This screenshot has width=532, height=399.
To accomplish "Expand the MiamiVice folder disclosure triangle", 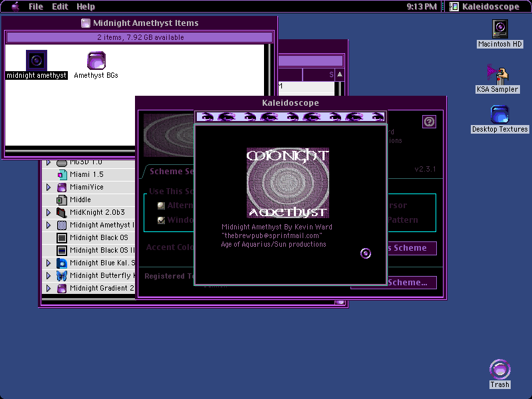I will (x=49, y=188).
